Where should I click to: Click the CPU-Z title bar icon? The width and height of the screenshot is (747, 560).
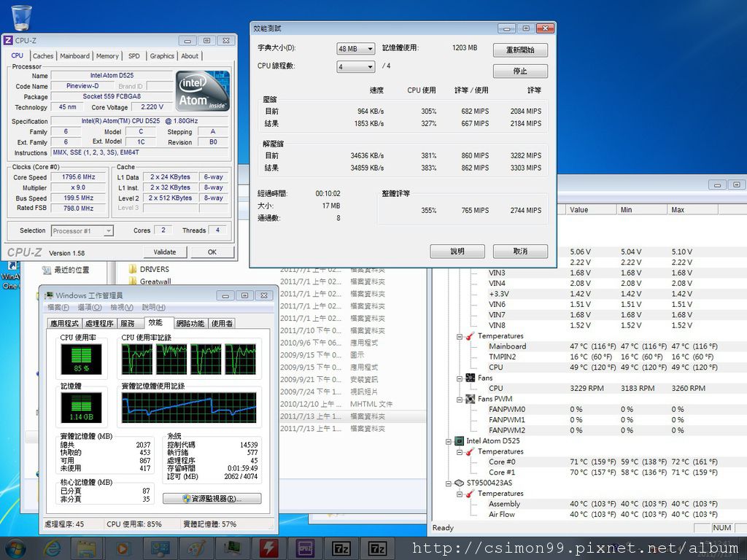pos(8,41)
